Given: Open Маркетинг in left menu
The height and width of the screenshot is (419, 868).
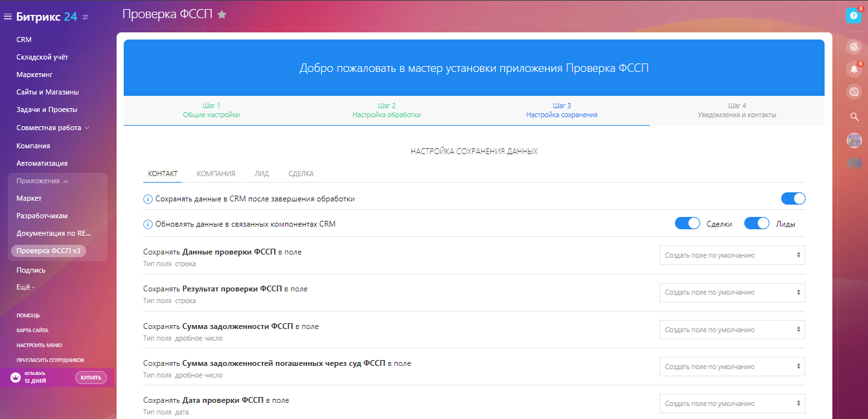Looking at the screenshot, I should pos(34,74).
